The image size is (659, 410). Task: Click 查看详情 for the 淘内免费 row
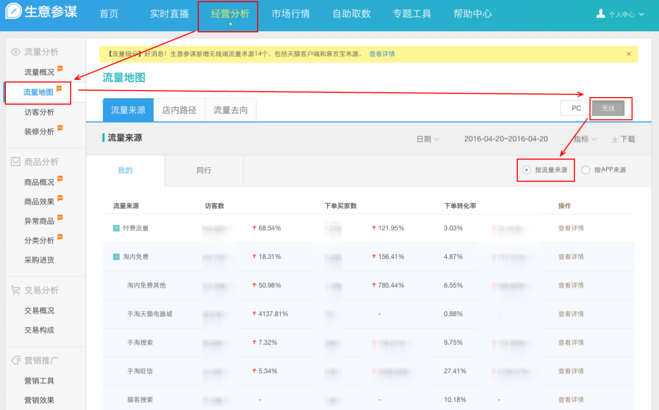point(571,257)
